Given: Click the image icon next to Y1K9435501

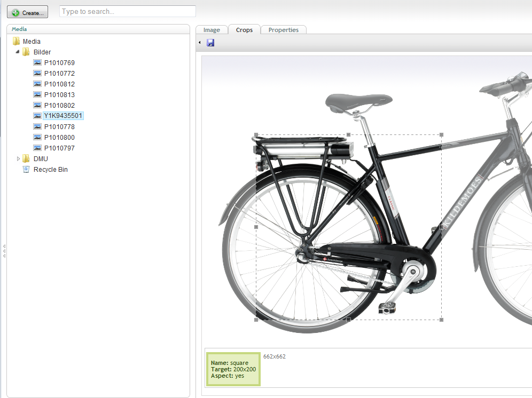Looking at the screenshot, I should click(x=37, y=116).
